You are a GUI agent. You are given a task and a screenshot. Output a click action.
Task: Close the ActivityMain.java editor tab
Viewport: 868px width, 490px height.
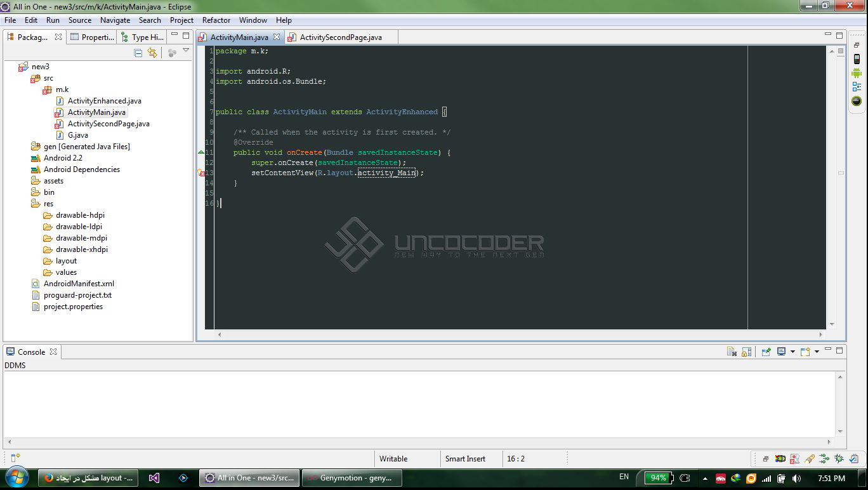pyautogui.click(x=277, y=37)
